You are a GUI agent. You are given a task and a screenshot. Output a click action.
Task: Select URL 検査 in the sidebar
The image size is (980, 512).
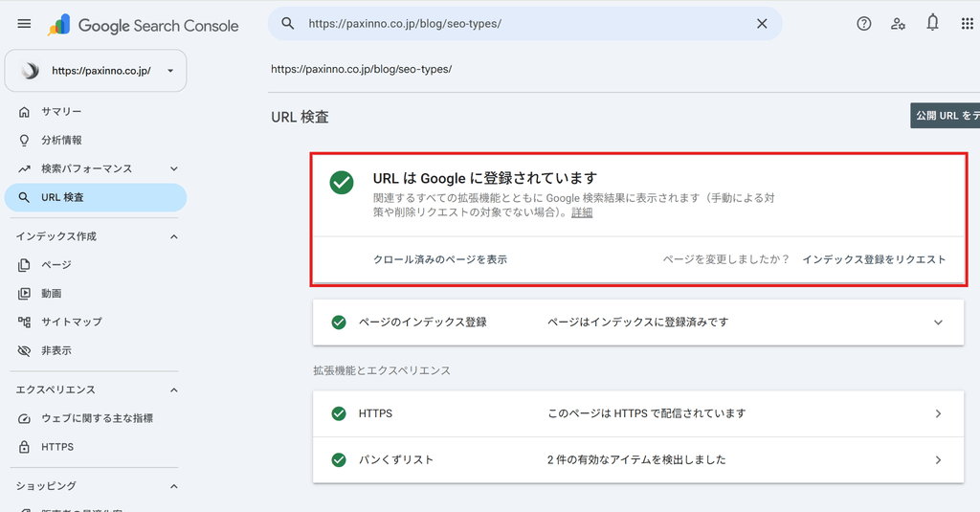pos(96,197)
